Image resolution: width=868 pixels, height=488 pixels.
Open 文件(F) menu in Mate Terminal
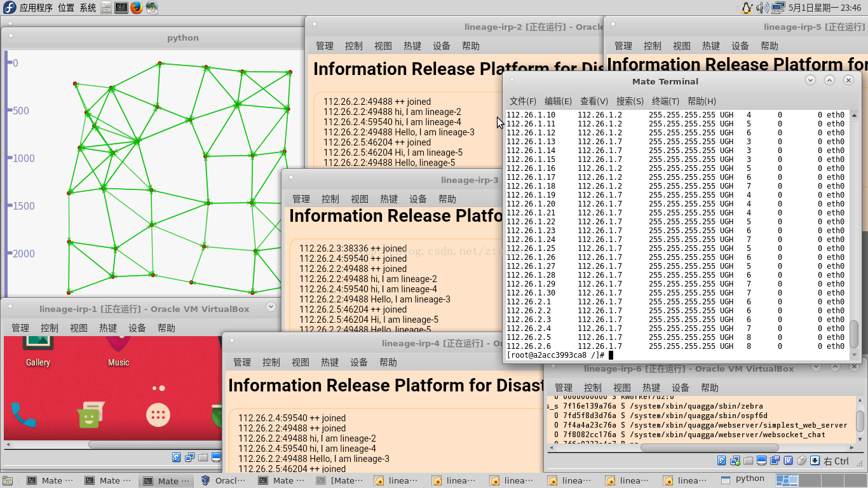pyautogui.click(x=523, y=101)
